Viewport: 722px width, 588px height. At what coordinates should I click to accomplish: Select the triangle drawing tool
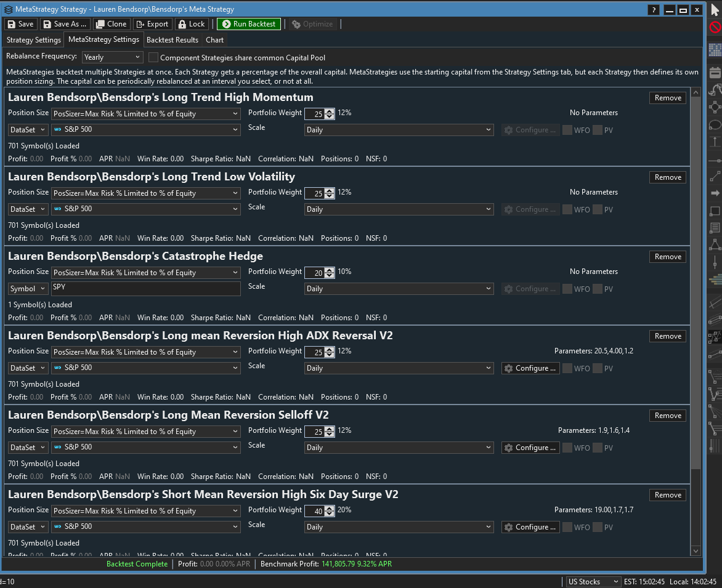715,244
